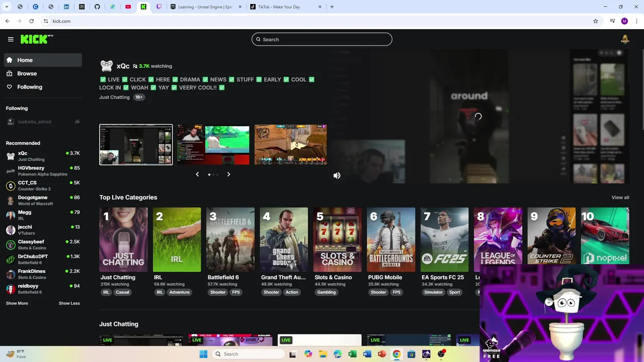Close the TikTok tab

(320, 7)
